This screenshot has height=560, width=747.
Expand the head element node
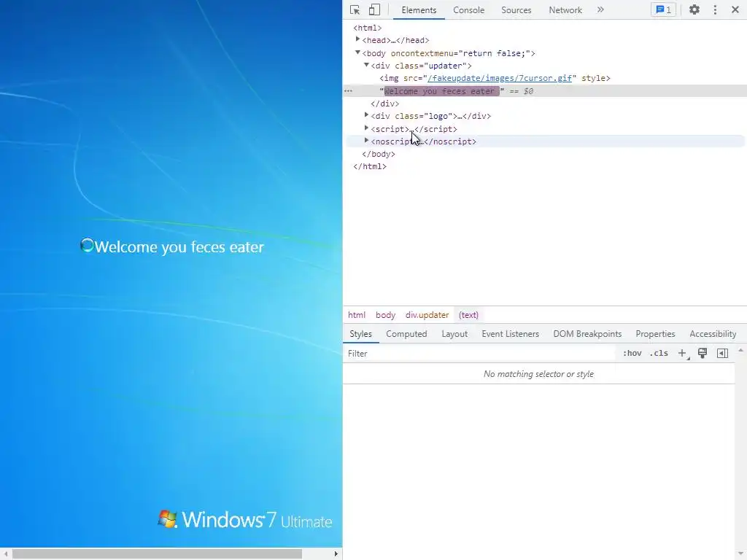coord(357,39)
